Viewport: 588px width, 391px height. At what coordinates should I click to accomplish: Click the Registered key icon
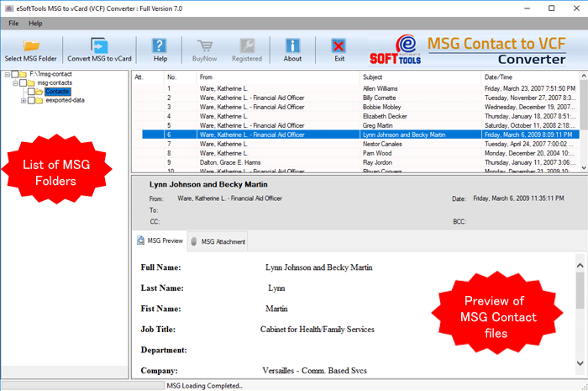tap(247, 45)
